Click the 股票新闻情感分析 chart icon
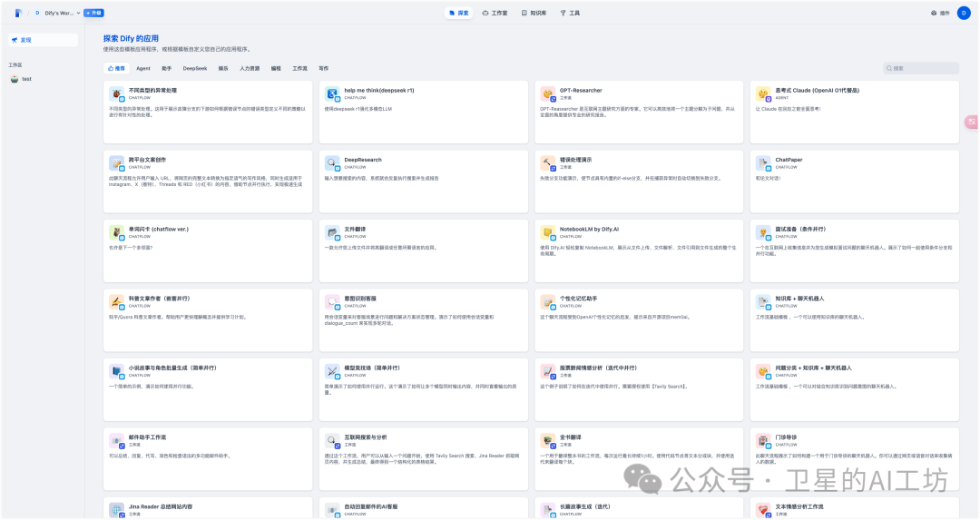Image resolution: width=980 pixels, height=520 pixels. tap(548, 372)
